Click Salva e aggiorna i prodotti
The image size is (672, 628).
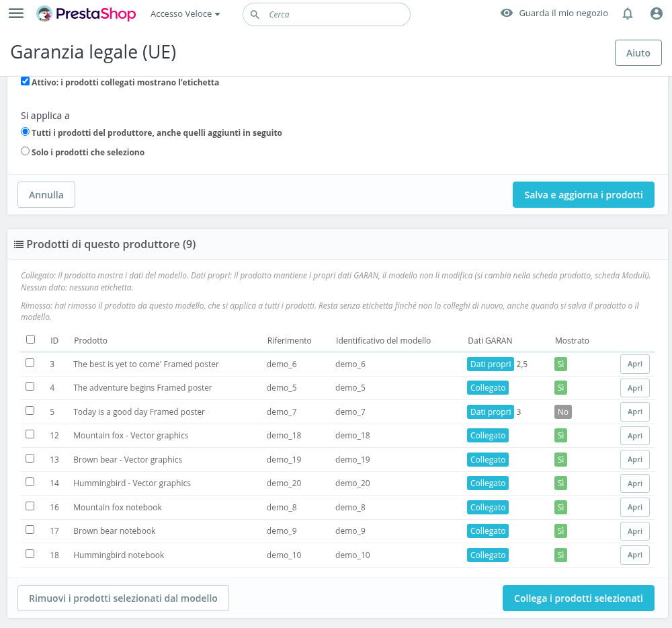(583, 194)
